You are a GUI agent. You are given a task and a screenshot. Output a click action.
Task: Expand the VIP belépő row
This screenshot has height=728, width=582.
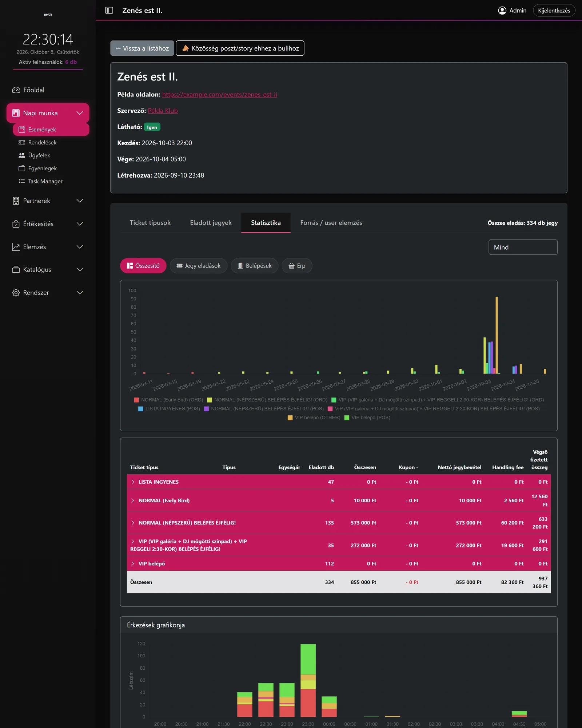338,563
